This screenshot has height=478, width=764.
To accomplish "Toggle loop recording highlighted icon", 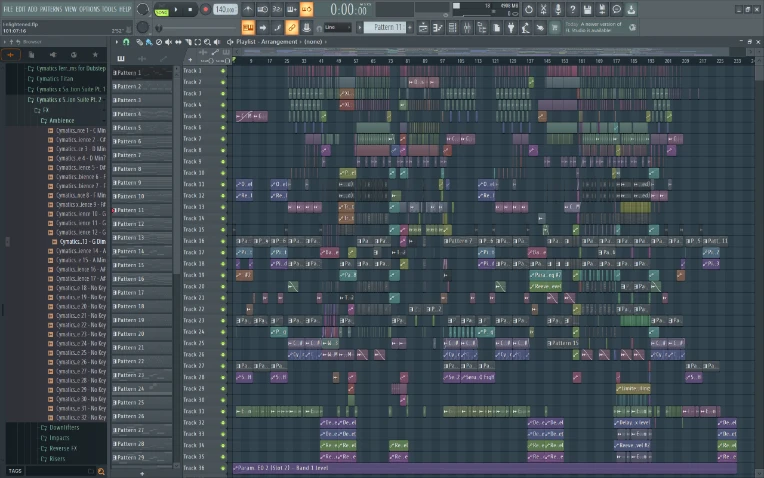I will tap(306, 9).
